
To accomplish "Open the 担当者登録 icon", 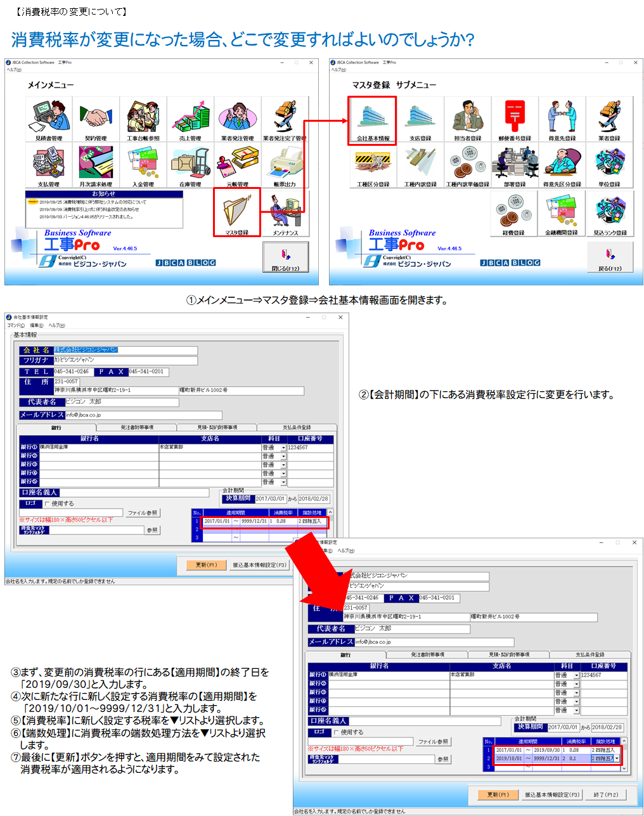I will (x=468, y=119).
